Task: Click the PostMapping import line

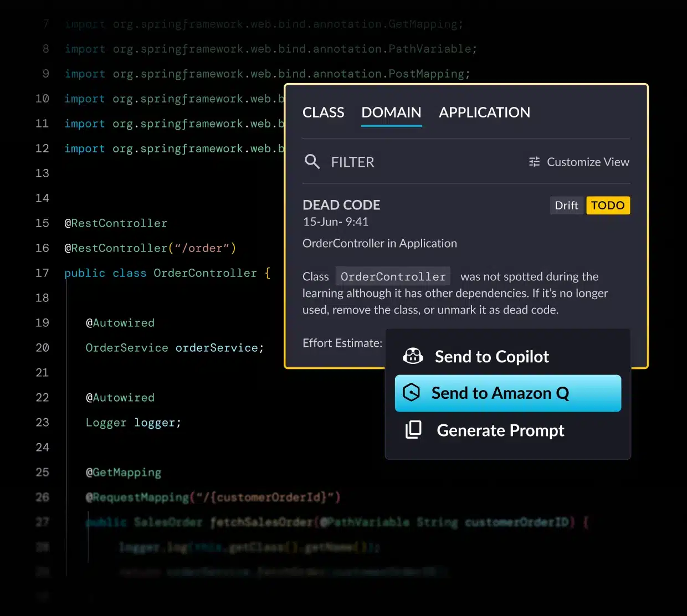Action: pyautogui.click(x=268, y=74)
